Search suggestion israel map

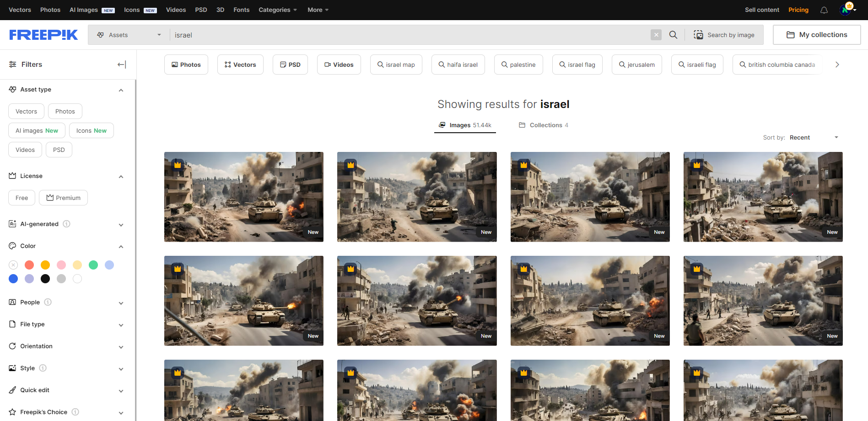[396, 65]
